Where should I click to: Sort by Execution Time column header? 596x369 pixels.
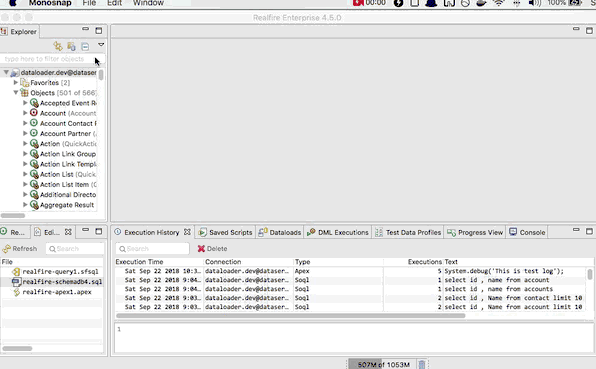coord(159,262)
